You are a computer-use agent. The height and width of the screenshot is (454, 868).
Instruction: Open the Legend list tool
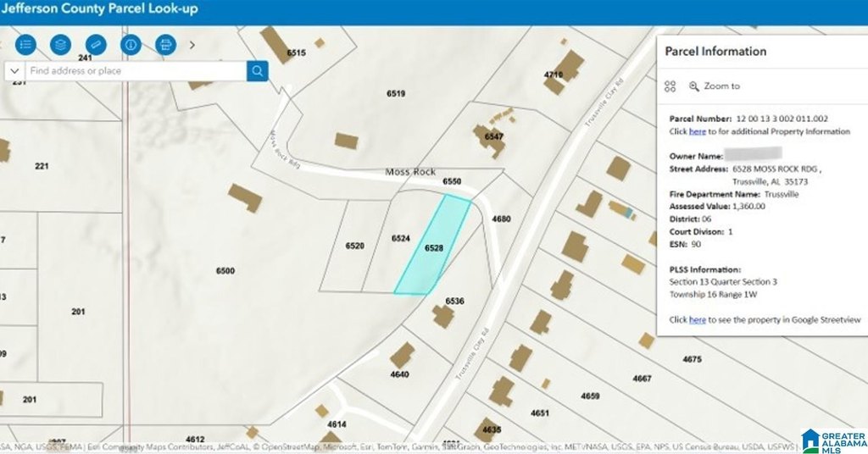pos(25,45)
